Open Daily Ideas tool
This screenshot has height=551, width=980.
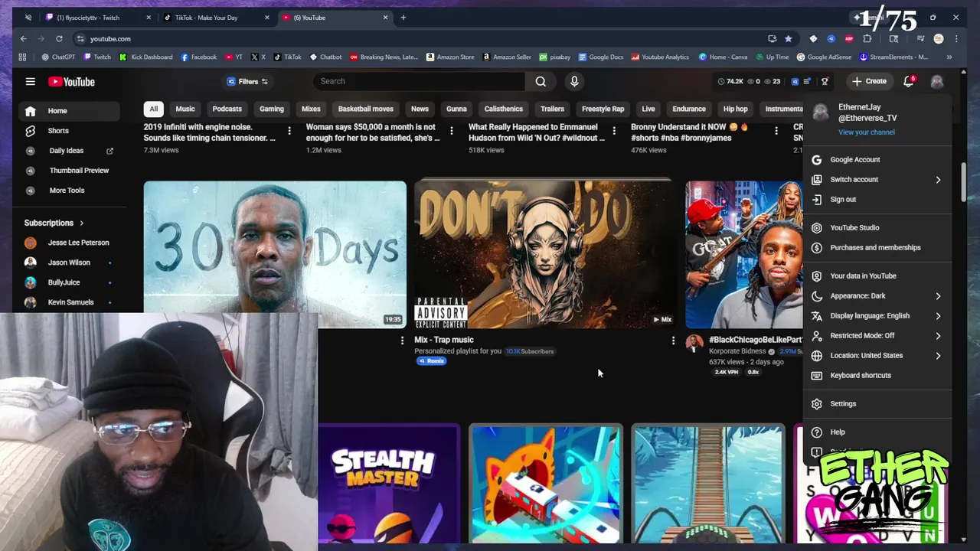(69, 151)
